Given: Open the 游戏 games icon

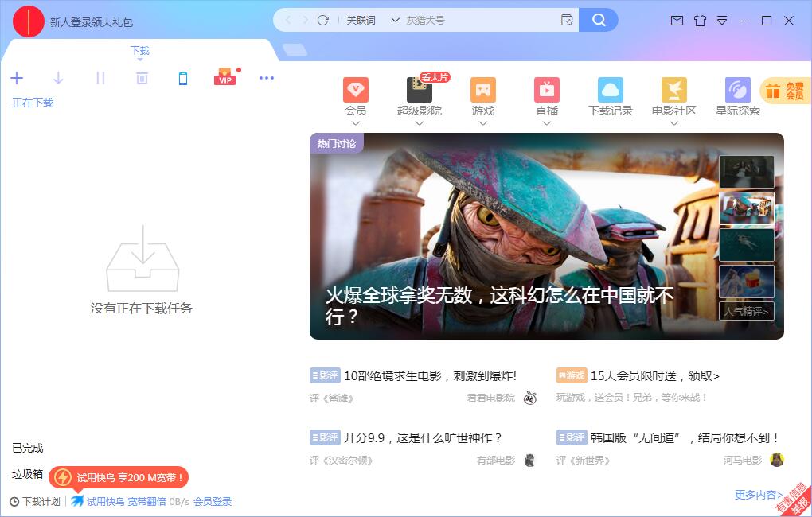Looking at the screenshot, I should [x=483, y=90].
